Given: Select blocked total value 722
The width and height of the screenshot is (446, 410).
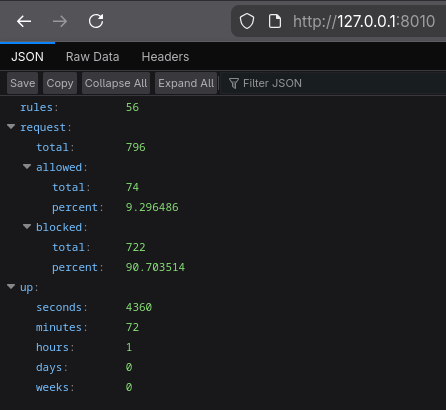Looking at the screenshot, I should pos(136,247).
